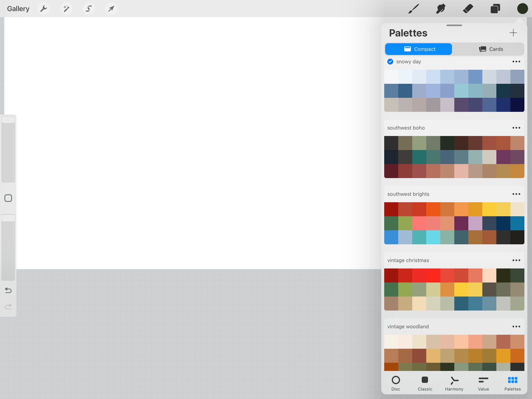Open options for vintage woodland palette
The width and height of the screenshot is (532, 399).
[516, 326]
